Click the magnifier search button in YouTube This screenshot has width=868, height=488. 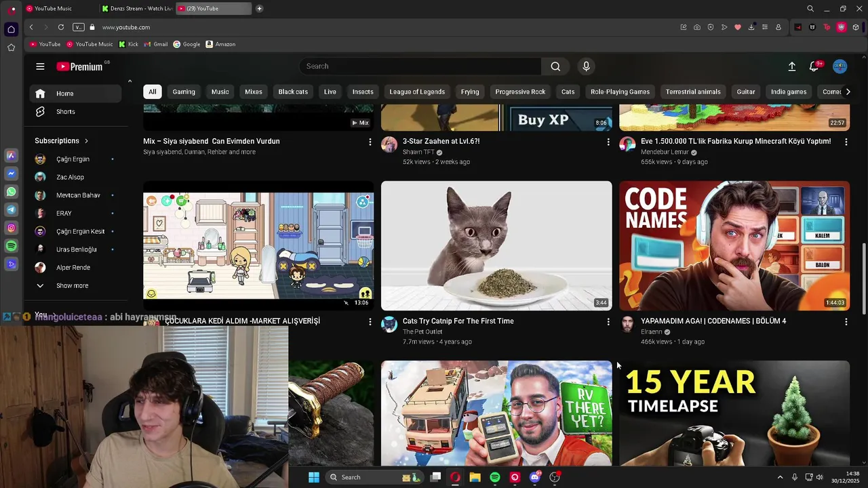pos(555,66)
